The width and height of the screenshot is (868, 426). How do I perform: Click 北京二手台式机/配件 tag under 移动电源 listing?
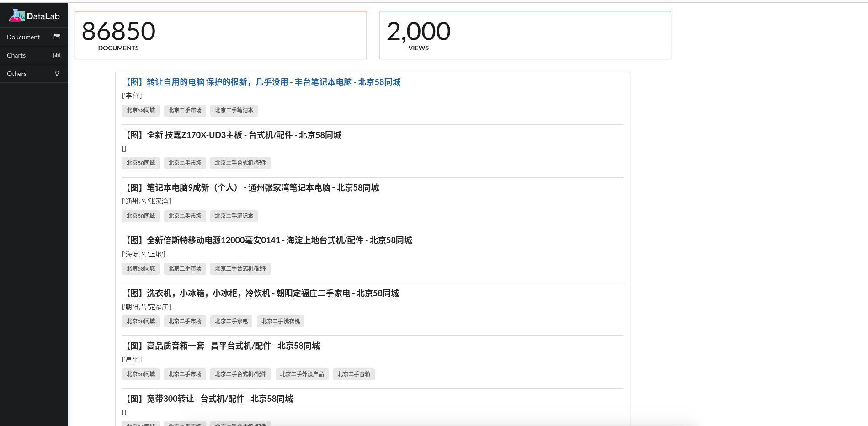pyautogui.click(x=240, y=269)
